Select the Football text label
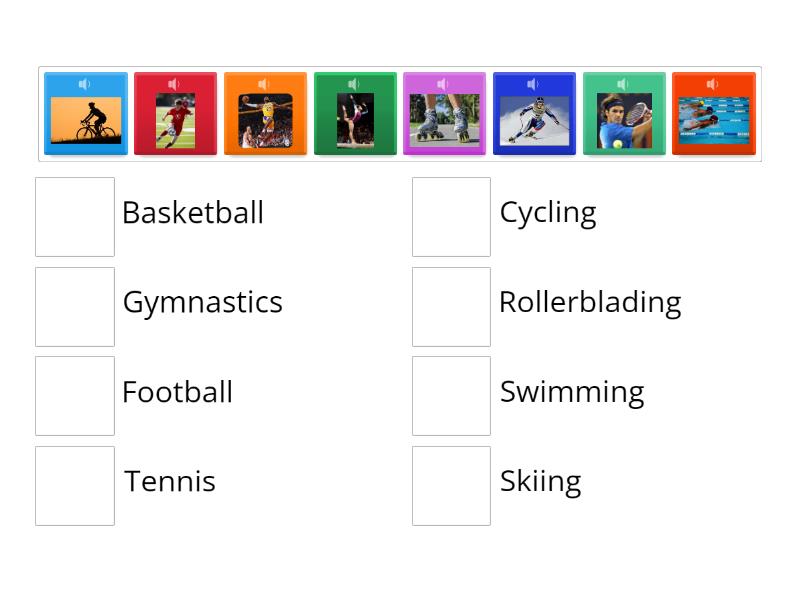The height and width of the screenshot is (600, 800). (x=177, y=392)
